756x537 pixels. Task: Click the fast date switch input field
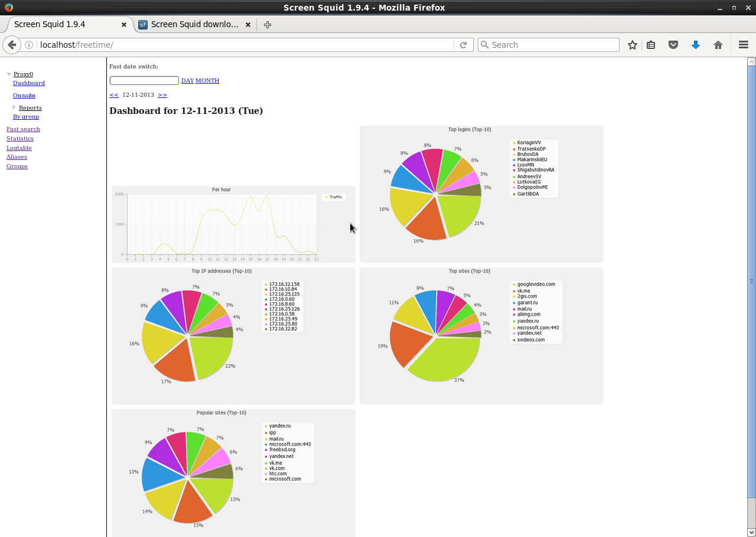[x=144, y=80]
